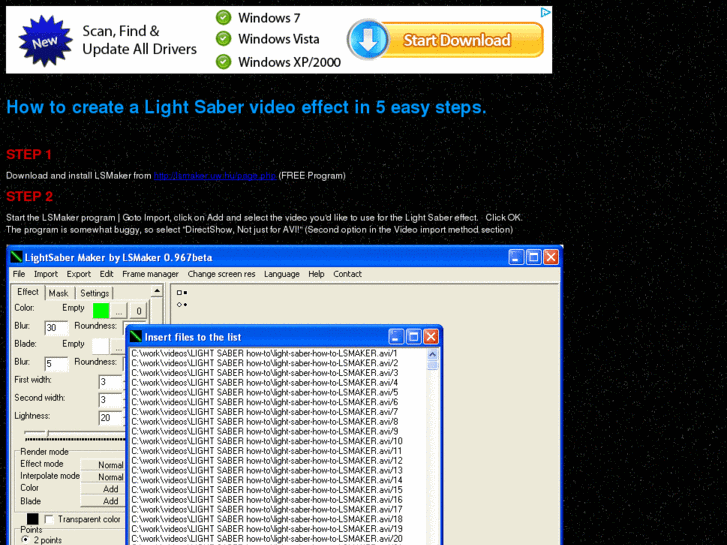Click the 0 button in the Color row
The width and height of the screenshot is (727, 545).
[x=138, y=311]
